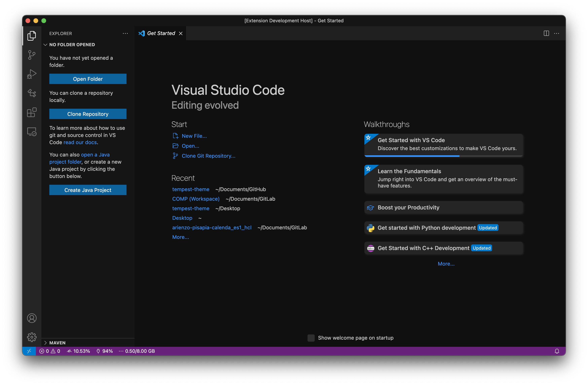Open the notifications bell
Image resolution: width=588 pixels, height=385 pixels.
tap(557, 351)
